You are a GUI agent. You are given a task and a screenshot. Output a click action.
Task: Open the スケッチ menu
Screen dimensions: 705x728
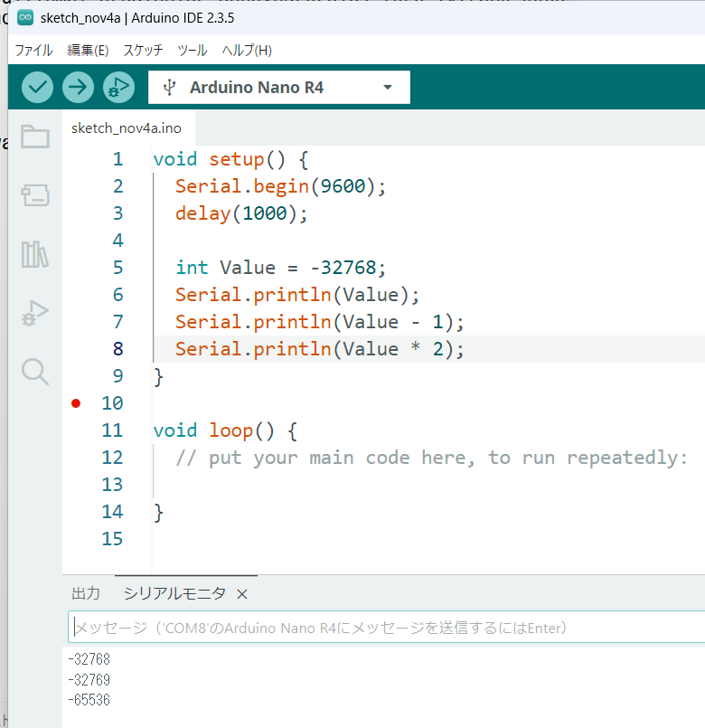tap(143, 51)
